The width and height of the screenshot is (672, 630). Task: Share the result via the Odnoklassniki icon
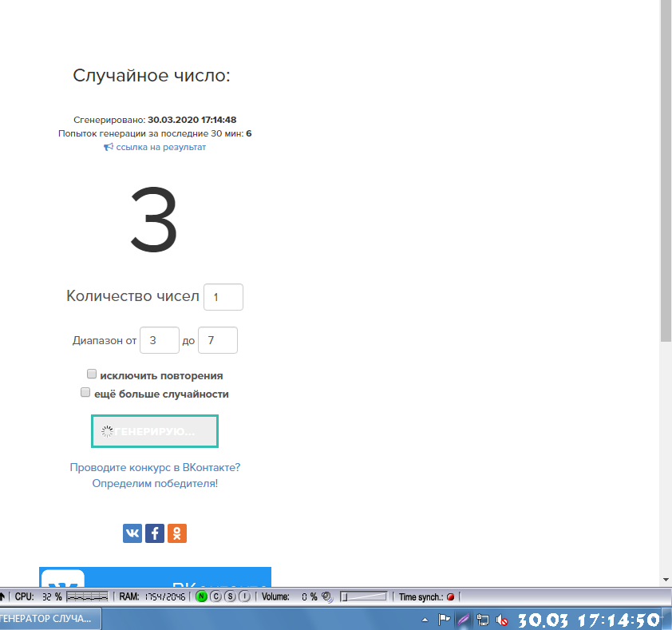(x=177, y=533)
